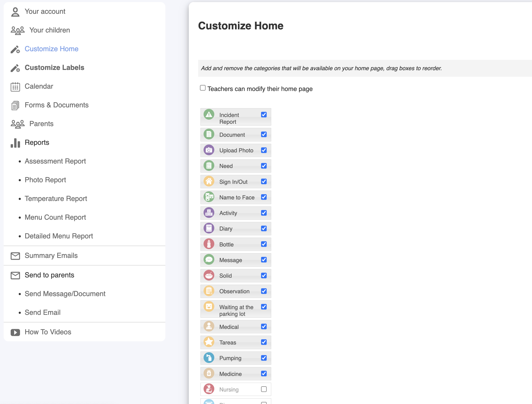Open the Temperature Report link

56,199
